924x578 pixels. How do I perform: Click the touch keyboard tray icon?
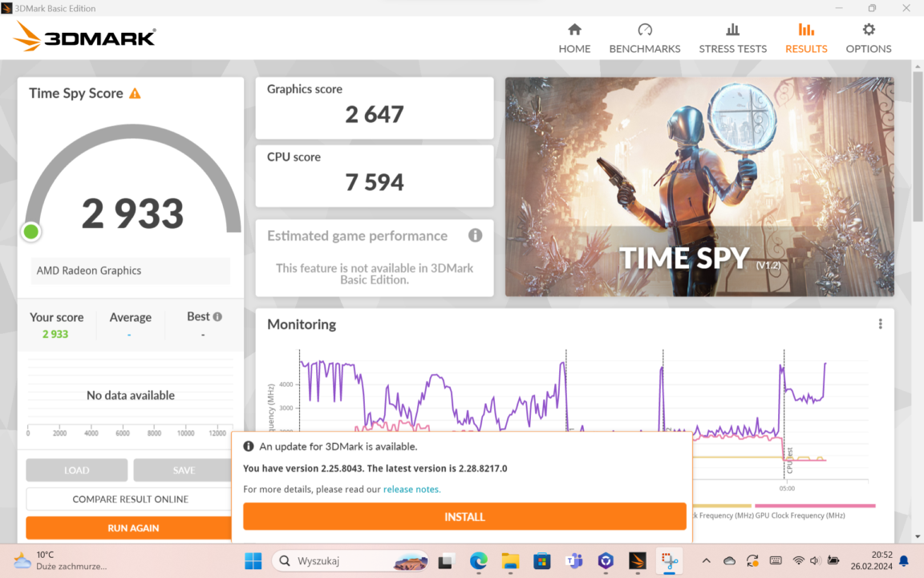click(776, 561)
